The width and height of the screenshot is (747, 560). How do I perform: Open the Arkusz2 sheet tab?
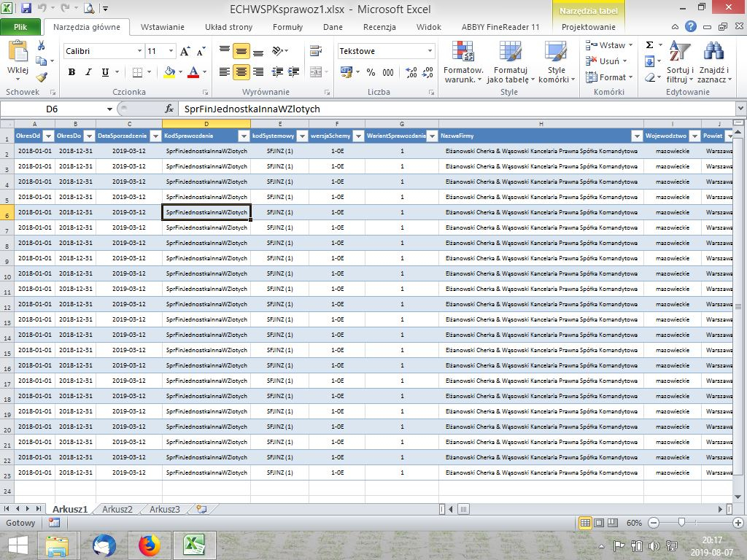tap(117, 509)
